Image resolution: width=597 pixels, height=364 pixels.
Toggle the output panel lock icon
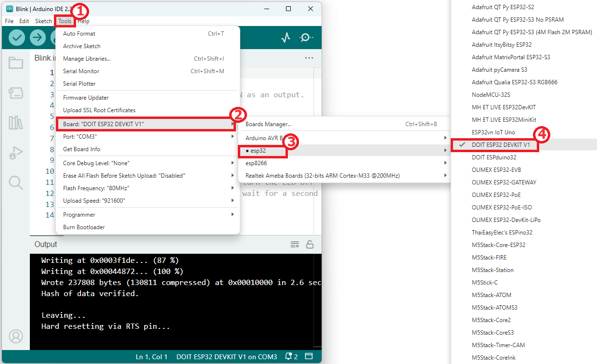click(x=310, y=245)
